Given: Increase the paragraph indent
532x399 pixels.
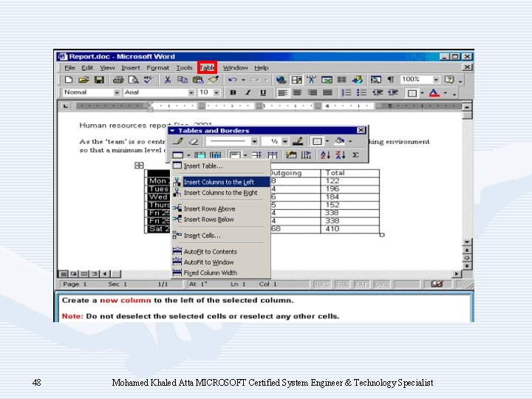Looking at the screenshot, I should (392, 92).
